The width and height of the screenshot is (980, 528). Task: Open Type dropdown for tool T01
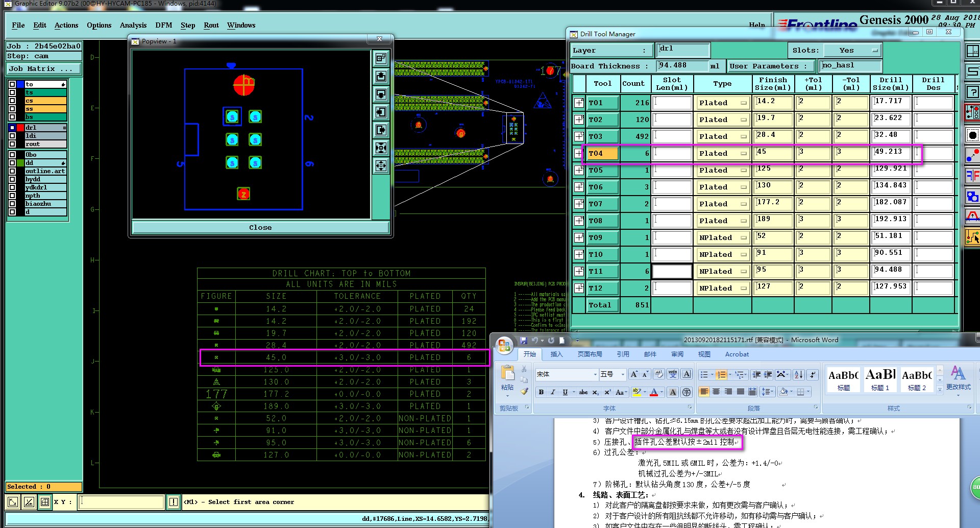(x=722, y=103)
